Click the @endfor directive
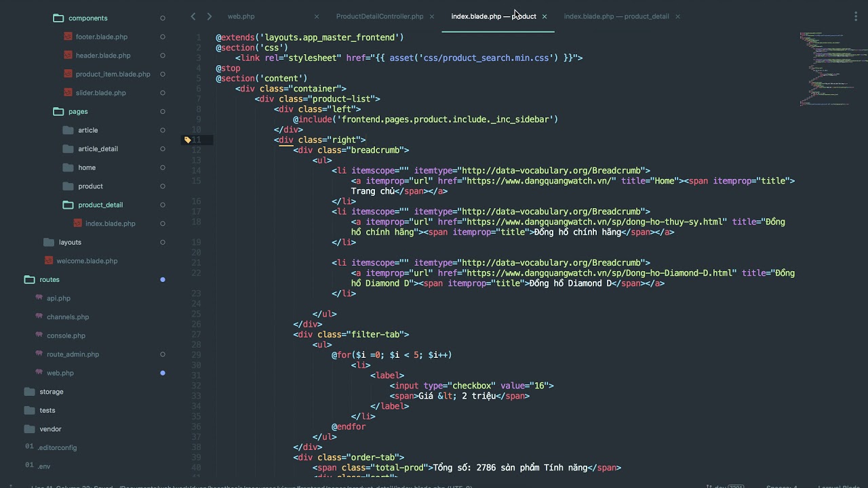This screenshot has width=868, height=488. [x=349, y=426]
